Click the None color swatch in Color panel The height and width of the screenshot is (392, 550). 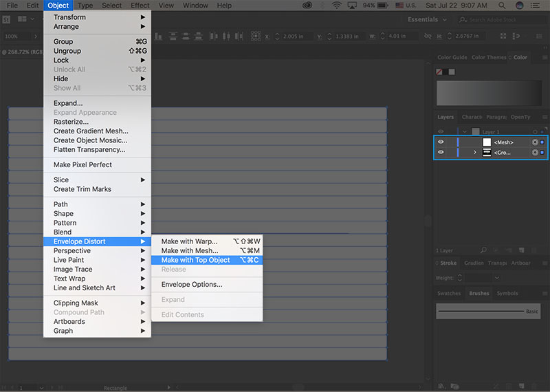(439, 72)
